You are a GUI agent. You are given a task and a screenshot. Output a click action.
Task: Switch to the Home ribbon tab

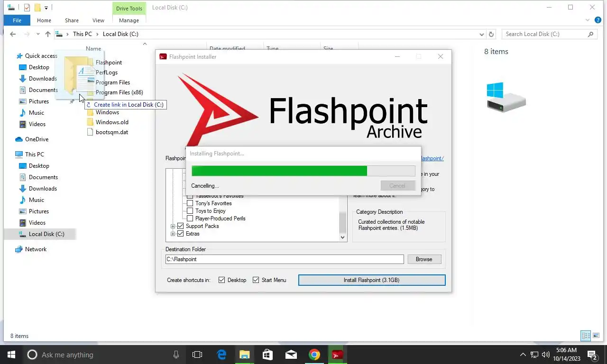(44, 20)
